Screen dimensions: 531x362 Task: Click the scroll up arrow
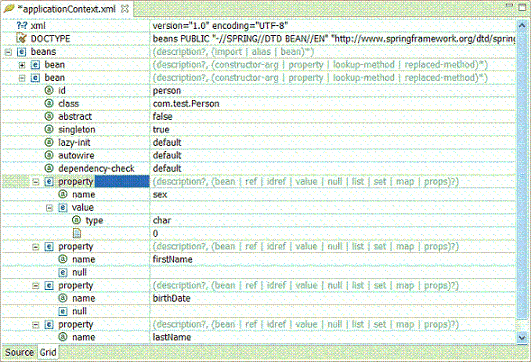pyautogui.click(x=522, y=25)
